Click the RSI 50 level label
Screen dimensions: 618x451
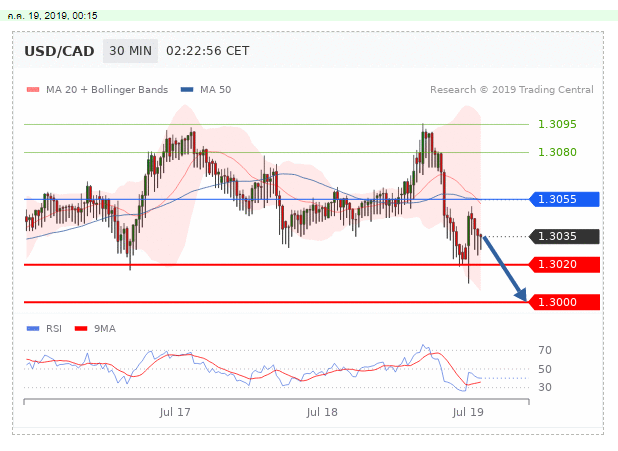pyautogui.click(x=545, y=369)
